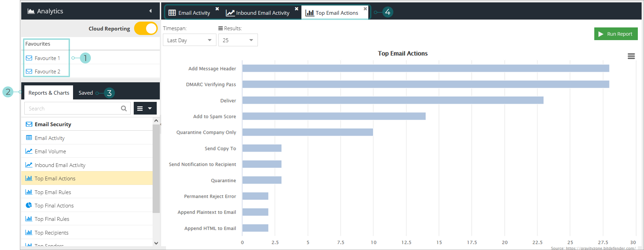
Task: Click line chart icon beside Inbound Email Activity in list
Action: coord(29,165)
